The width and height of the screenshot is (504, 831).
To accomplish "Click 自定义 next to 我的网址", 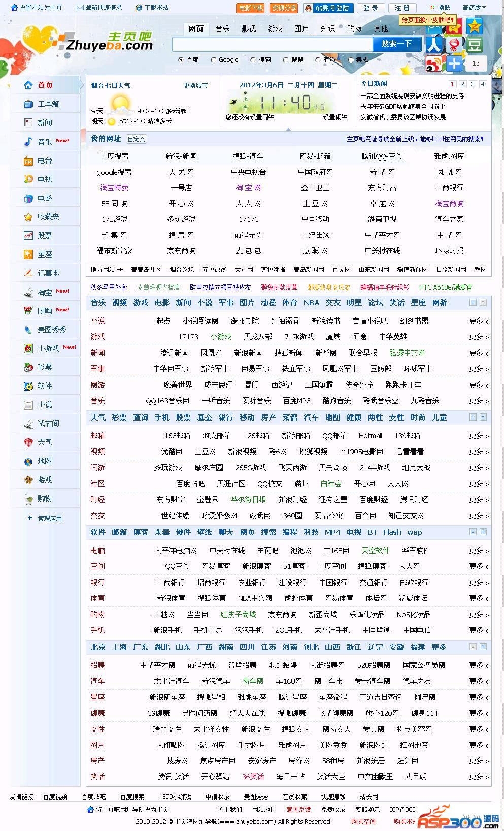I will (x=137, y=139).
